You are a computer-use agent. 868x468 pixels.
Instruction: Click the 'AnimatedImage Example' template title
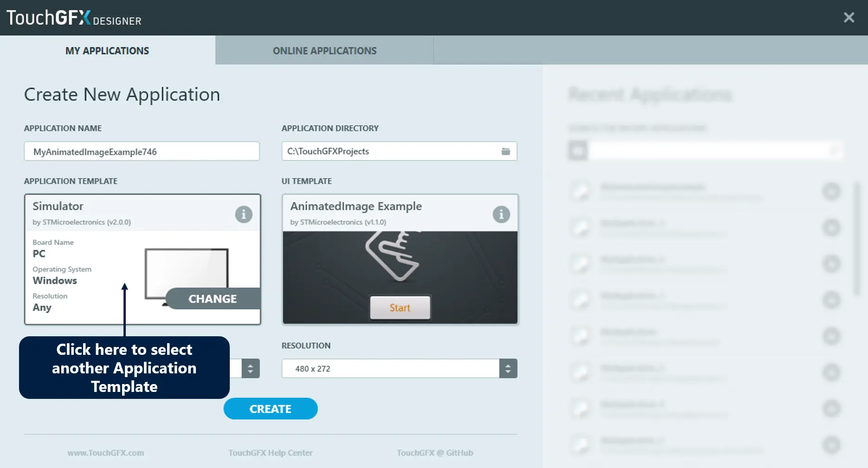point(356,206)
